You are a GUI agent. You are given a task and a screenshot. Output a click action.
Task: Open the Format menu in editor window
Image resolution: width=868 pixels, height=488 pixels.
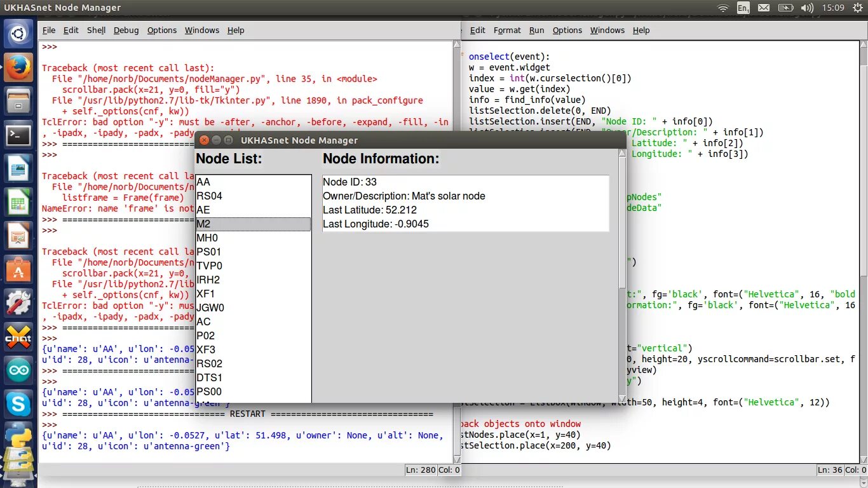point(507,30)
